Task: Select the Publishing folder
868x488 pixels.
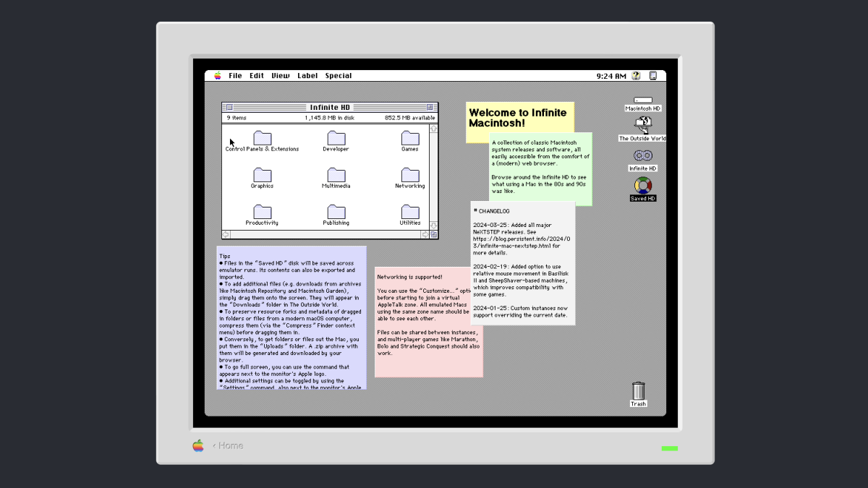Action: [x=336, y=215]
